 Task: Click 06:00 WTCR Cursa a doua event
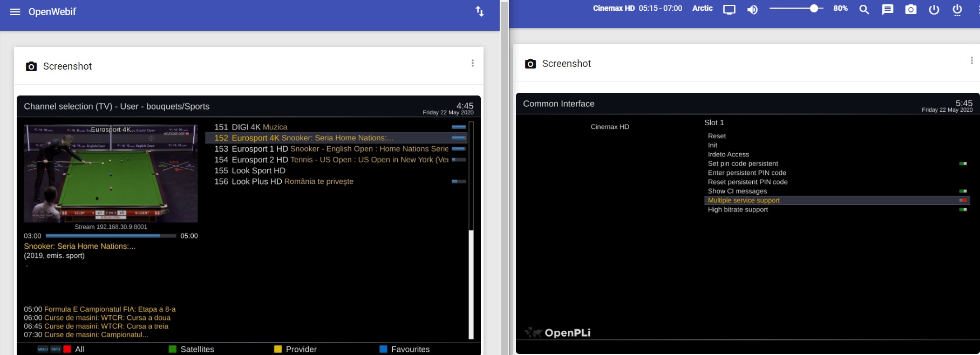pyautogui.click(x=97, y=318)
